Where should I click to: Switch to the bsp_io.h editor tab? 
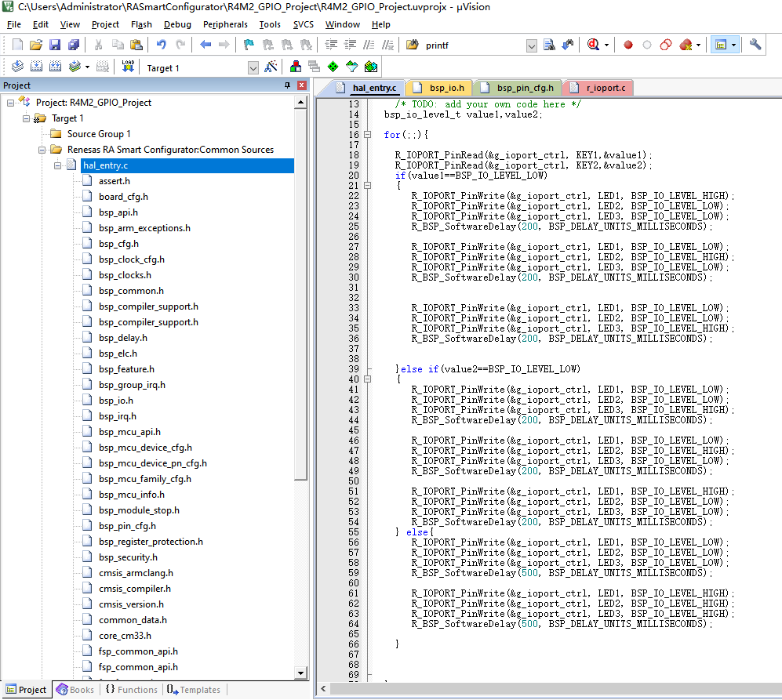[x=440, y=88]
